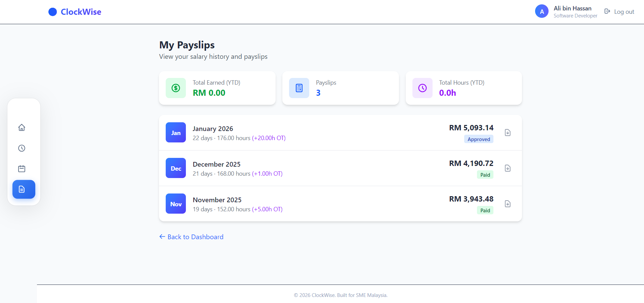644x303 pixels.
Task: Download the December 2025 payslip
Action: 508,168
